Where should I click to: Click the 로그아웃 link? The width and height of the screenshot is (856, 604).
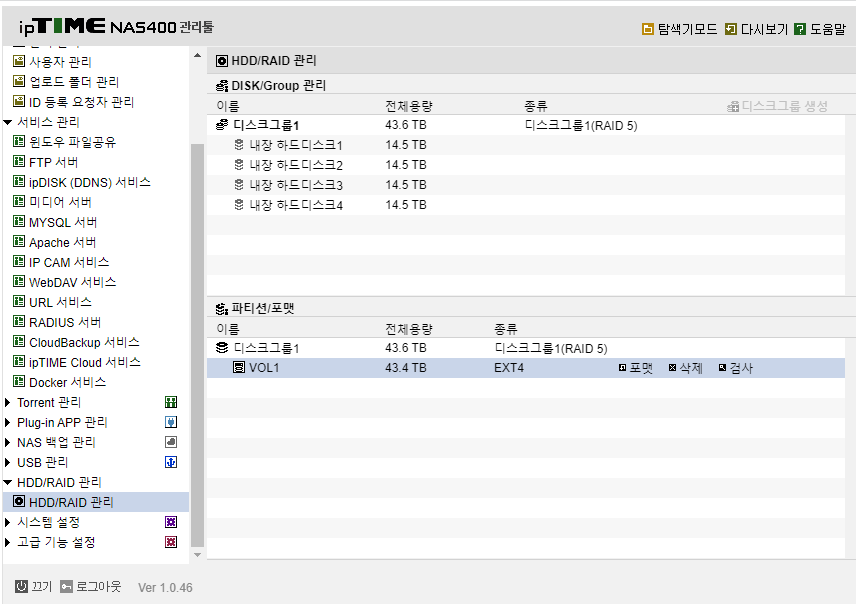click(98, 587)
